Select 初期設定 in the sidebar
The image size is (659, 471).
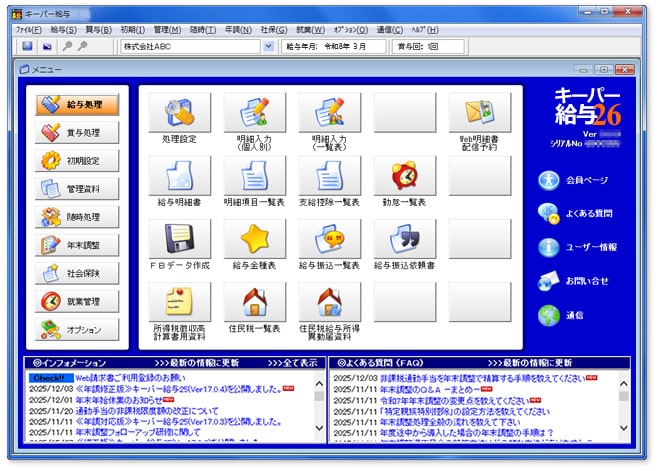(x=77, y=161)
